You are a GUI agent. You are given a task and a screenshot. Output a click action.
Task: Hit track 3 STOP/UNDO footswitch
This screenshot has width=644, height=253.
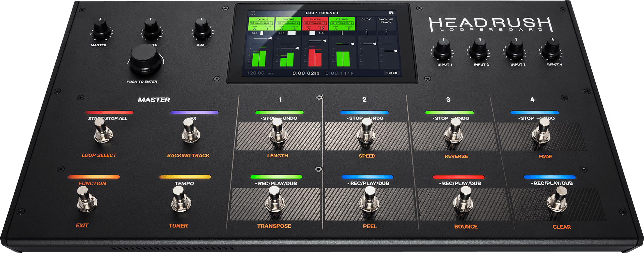point(454,131)
